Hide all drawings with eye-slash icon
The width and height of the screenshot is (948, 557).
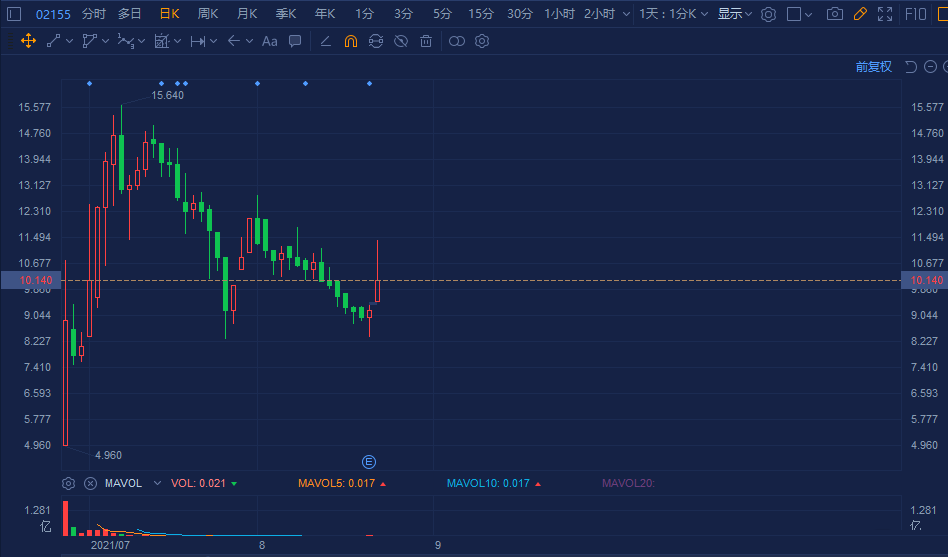[x=401, y=41]
